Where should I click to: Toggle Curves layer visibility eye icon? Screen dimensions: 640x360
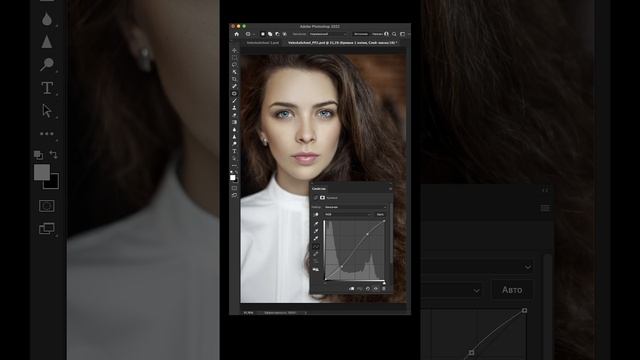click(x=376, y=289)
